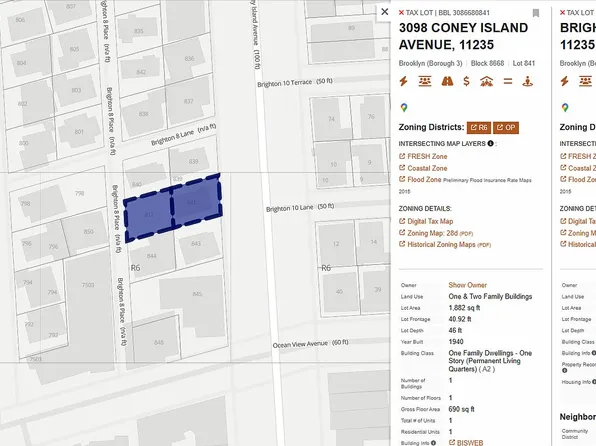Click lot 844 on the map
This screenshot has width=596, height=446.
coord(152,256)
